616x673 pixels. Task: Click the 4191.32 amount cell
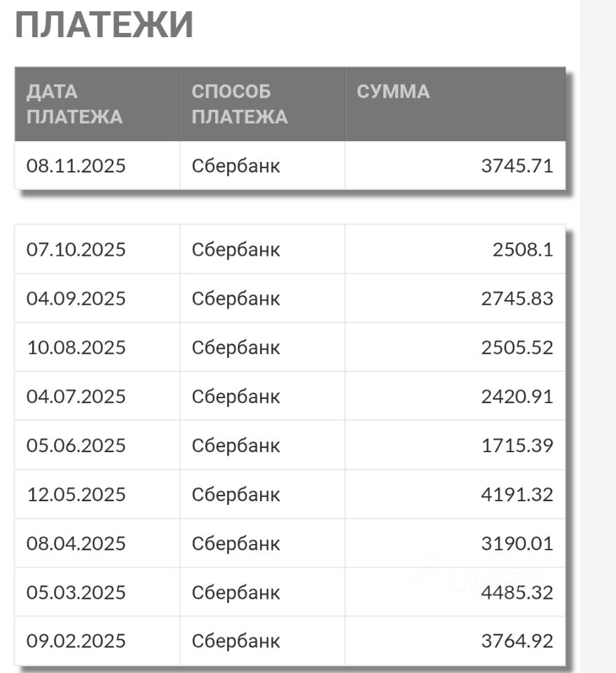point(516,495)
